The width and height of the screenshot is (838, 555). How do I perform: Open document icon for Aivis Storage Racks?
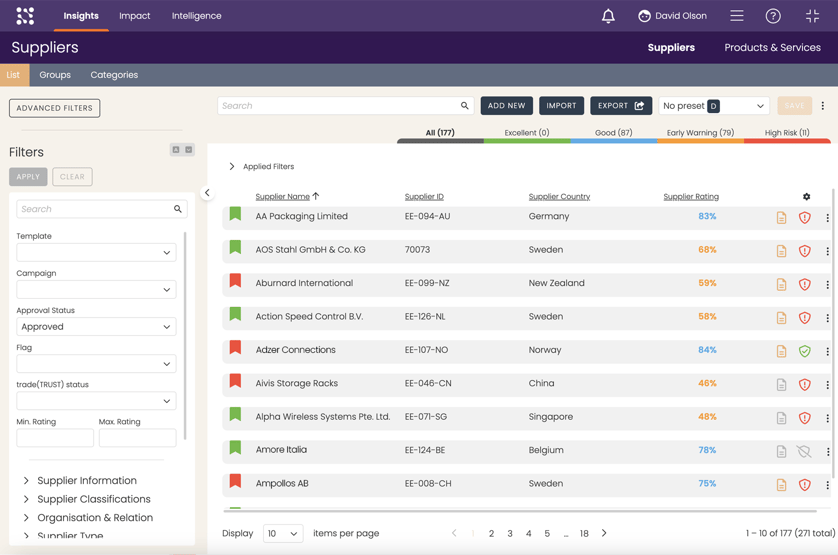tap(781, 384)
